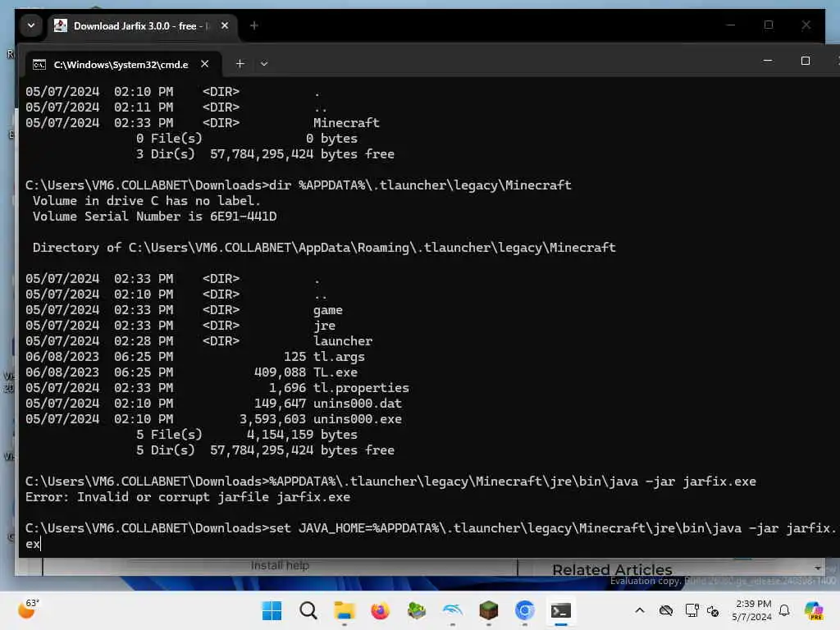Place cursor at the set JAVA_HOME command
Viewport: 840px width, 630px height.
click(x=430, y=536)
